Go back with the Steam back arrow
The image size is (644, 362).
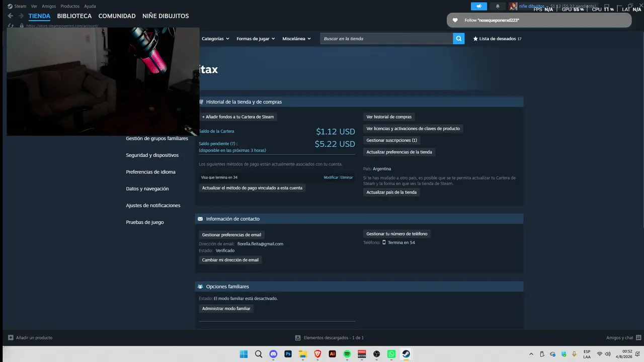click(11, 16)
